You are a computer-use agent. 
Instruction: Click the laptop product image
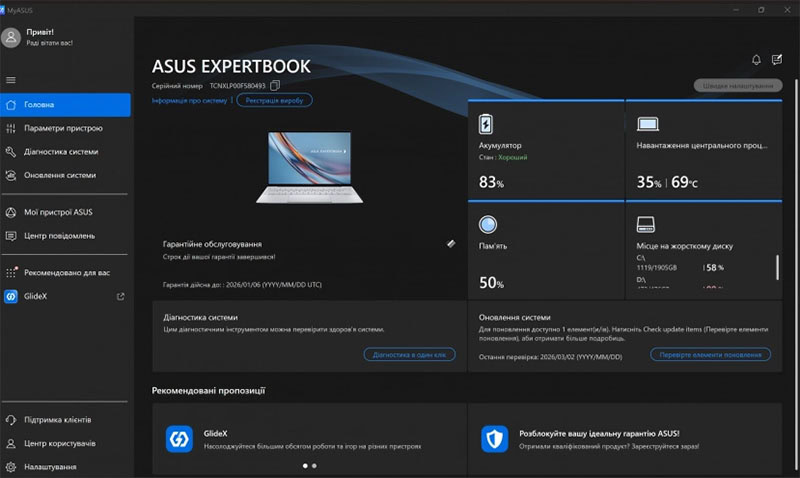coord(310,167)
